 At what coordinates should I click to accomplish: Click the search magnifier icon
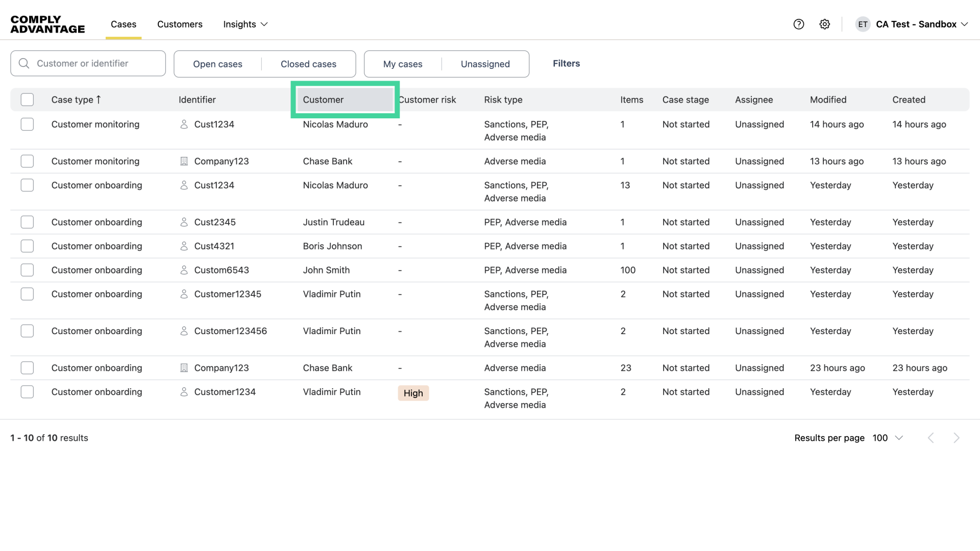click(x=24, y=63)
